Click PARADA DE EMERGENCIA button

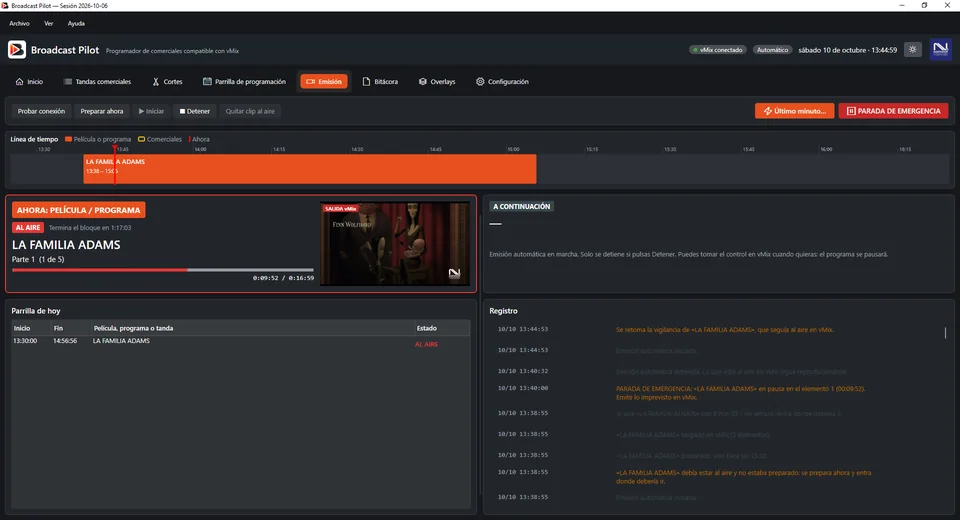(x=893, y=111)
